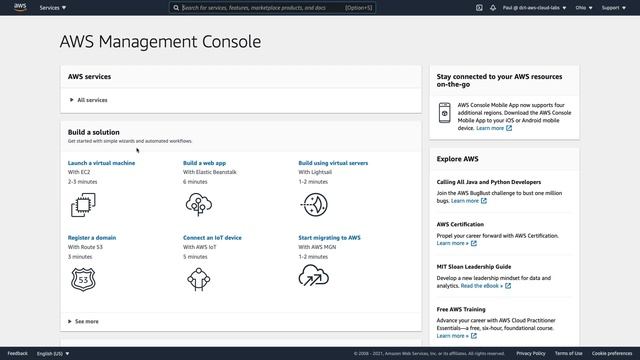Click Learn more for Console Mobile App
Viewport: 640px width, 360px height.
pos(490,128)
